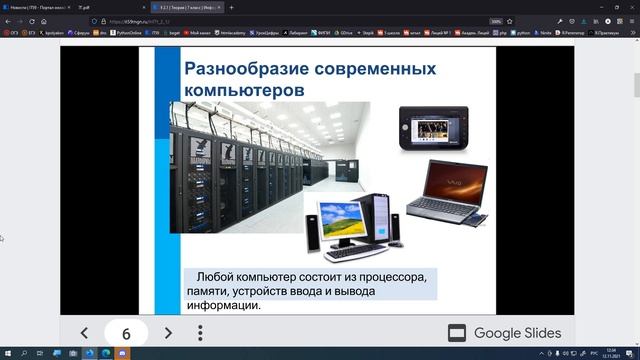Click the laptop image on slide
640x360 pixels.
[447, 193]
